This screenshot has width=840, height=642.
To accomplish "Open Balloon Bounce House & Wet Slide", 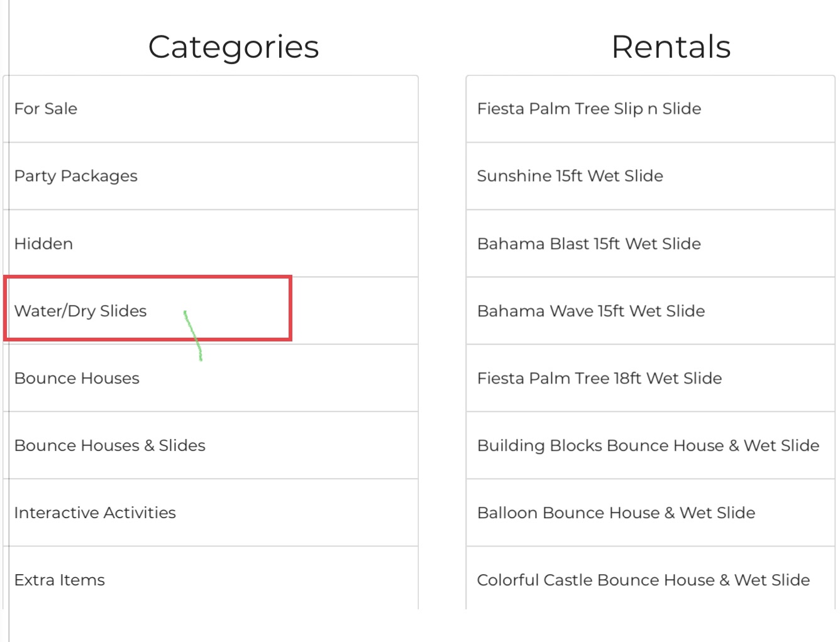I will (x=616, y=512).
